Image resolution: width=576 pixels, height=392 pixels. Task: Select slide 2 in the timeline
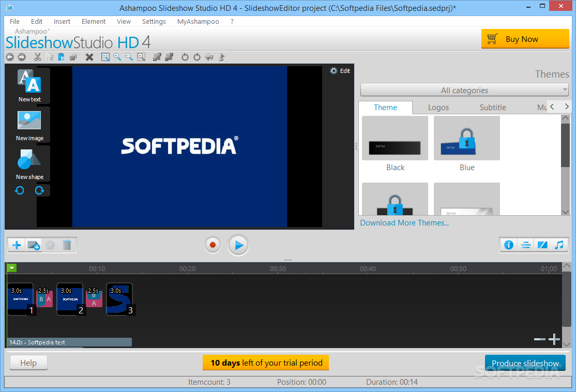[70, 299]
